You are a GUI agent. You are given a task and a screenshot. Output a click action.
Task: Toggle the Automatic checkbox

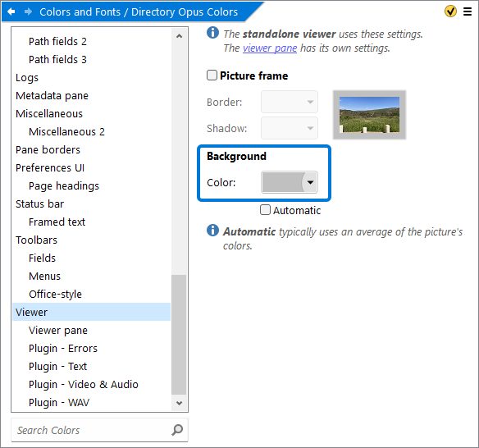265,210
